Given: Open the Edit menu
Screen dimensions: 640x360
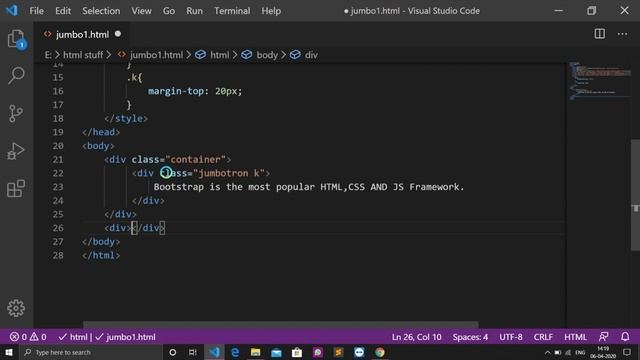Looking at the screenshot, I should tap(63, 11).
